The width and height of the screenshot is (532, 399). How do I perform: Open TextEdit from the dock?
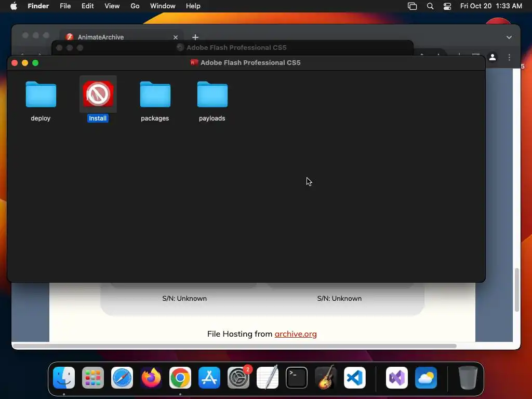(268, 378)
